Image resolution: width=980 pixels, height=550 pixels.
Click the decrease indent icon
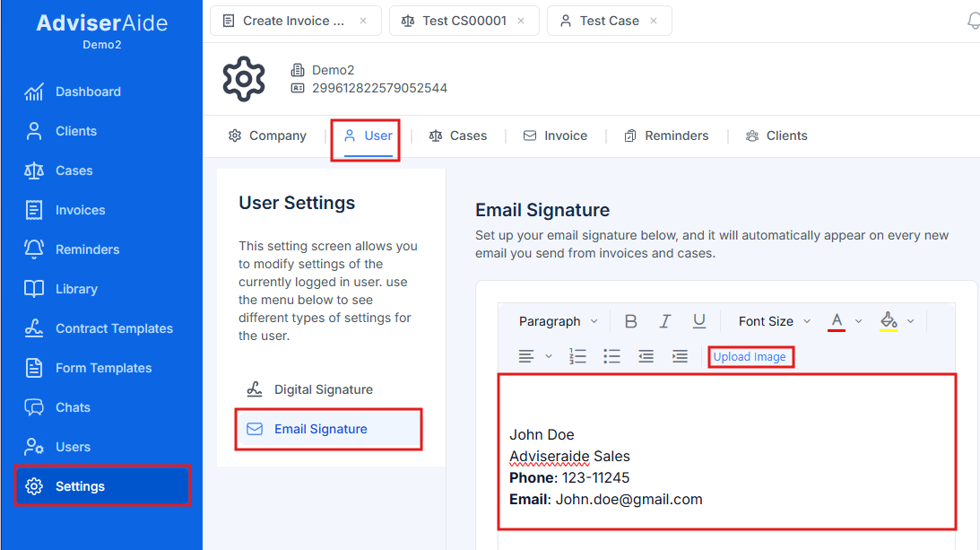(646, 356)
